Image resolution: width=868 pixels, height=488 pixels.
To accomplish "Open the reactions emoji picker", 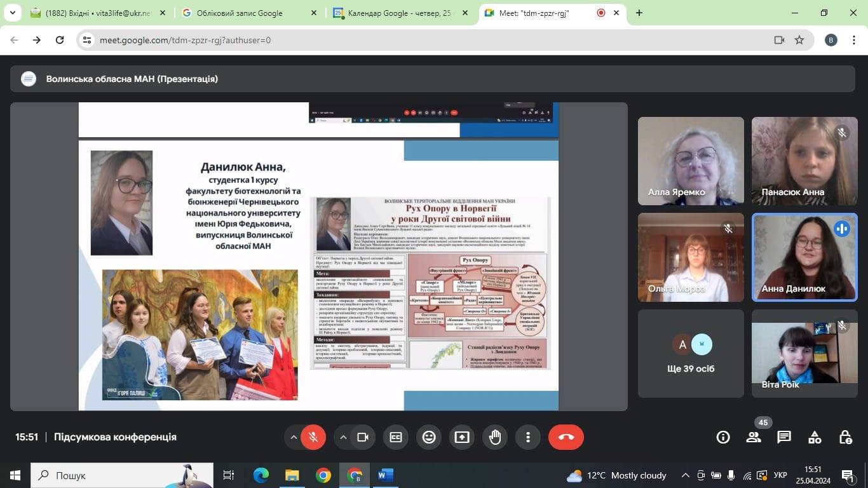I will click(x=429, y=437).
